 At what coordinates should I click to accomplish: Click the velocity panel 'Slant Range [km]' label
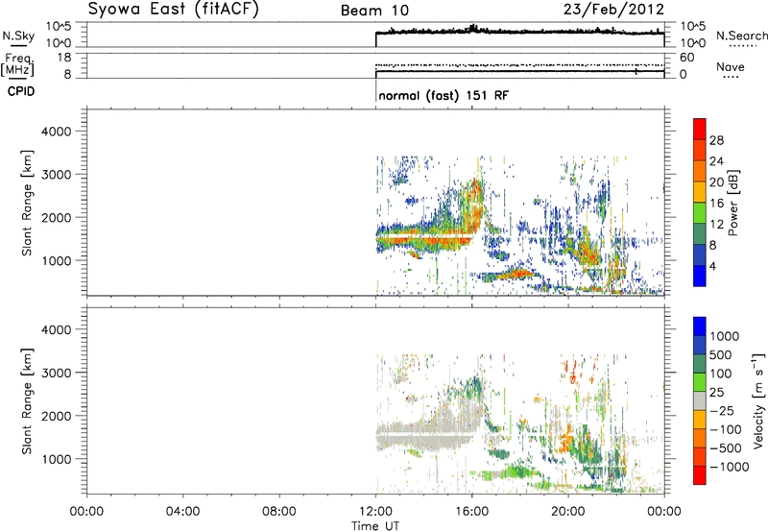tap(27, 401)
